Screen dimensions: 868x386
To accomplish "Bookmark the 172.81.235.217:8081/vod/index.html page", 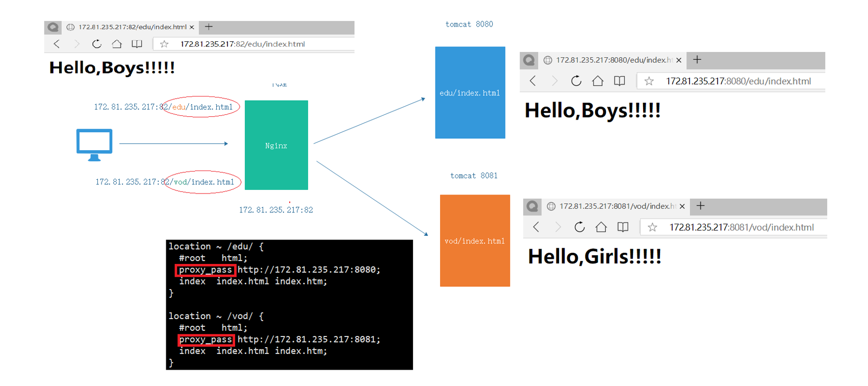I will pyautogui.click(x=652, y=227).
